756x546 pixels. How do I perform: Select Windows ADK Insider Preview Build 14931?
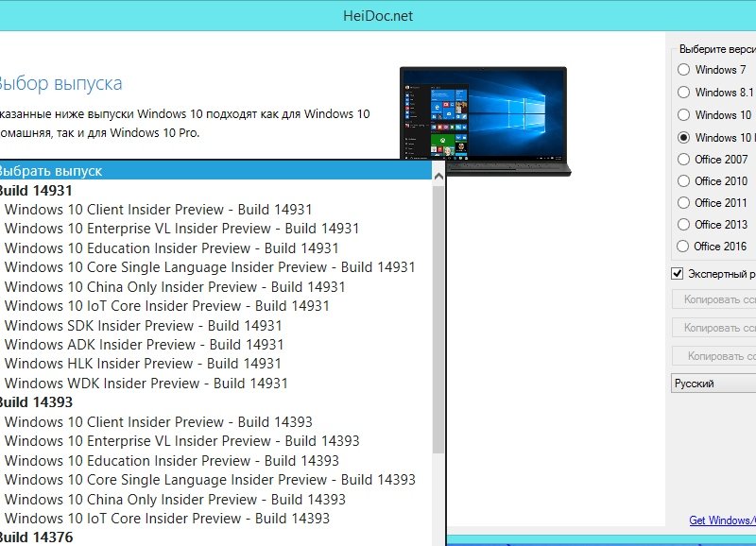click(215, 345)
